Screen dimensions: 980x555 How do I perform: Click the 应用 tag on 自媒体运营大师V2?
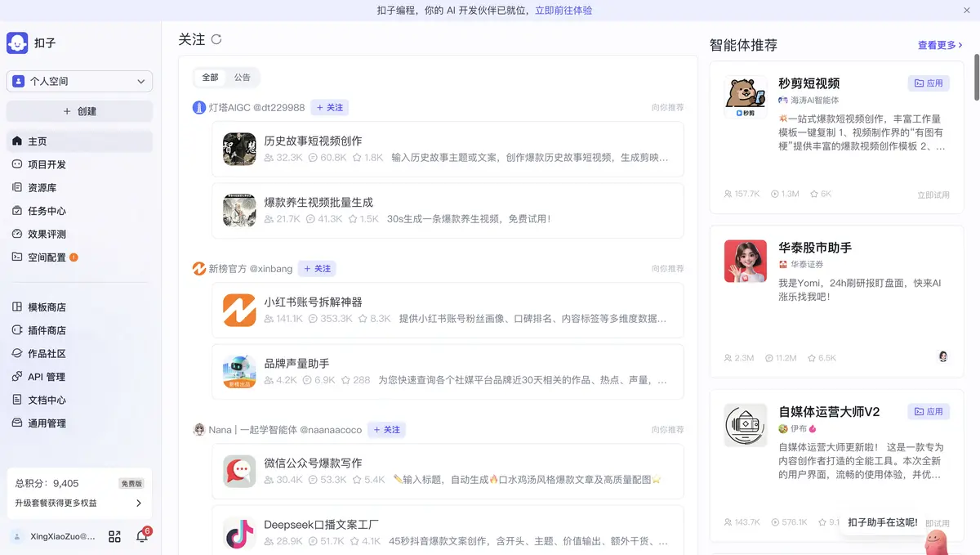click(929, 412)
